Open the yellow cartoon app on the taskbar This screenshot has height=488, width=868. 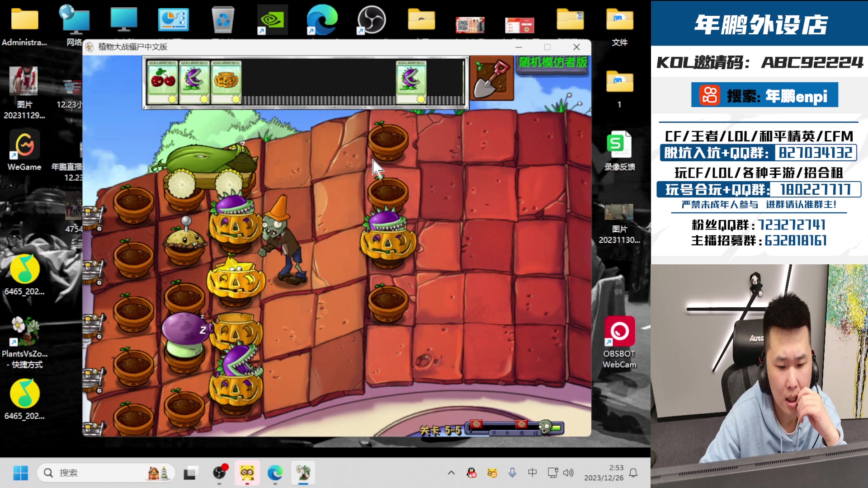tap(247, 473)
